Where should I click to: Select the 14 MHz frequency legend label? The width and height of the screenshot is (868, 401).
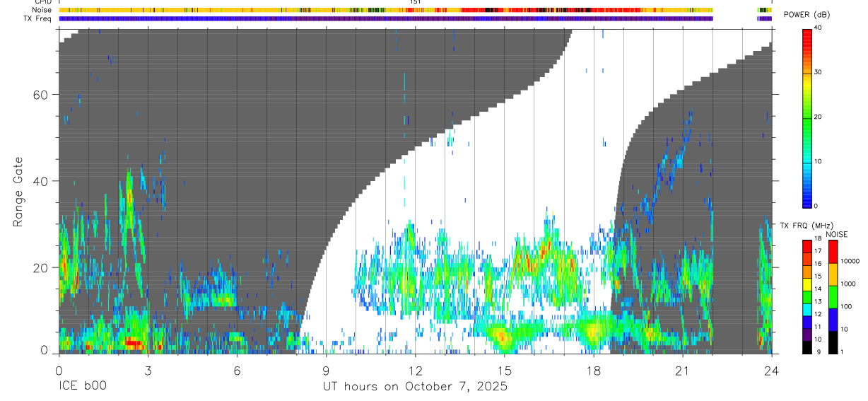click(x=819, y=289)
